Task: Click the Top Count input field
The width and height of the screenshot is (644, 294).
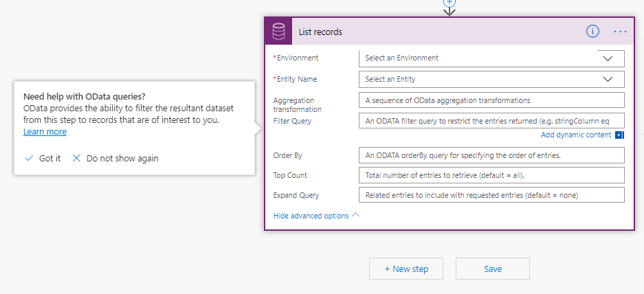Action: 491,175
